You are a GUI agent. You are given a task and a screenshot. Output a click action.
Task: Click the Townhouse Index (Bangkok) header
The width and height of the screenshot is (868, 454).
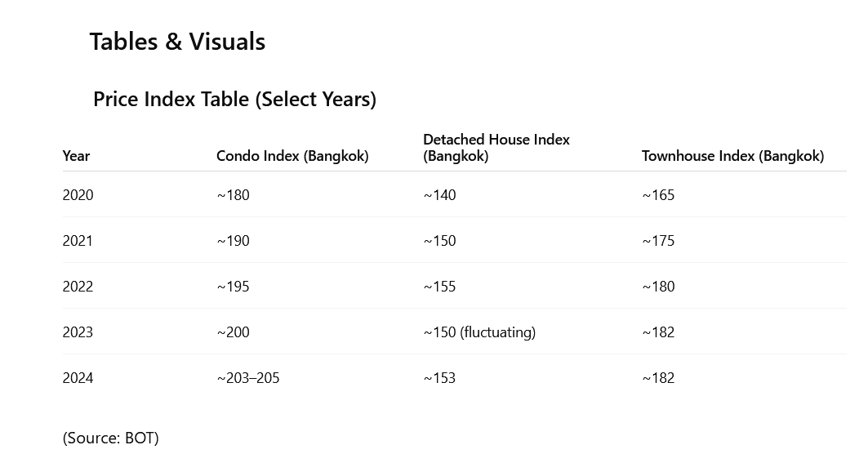[x=733, y=156]
